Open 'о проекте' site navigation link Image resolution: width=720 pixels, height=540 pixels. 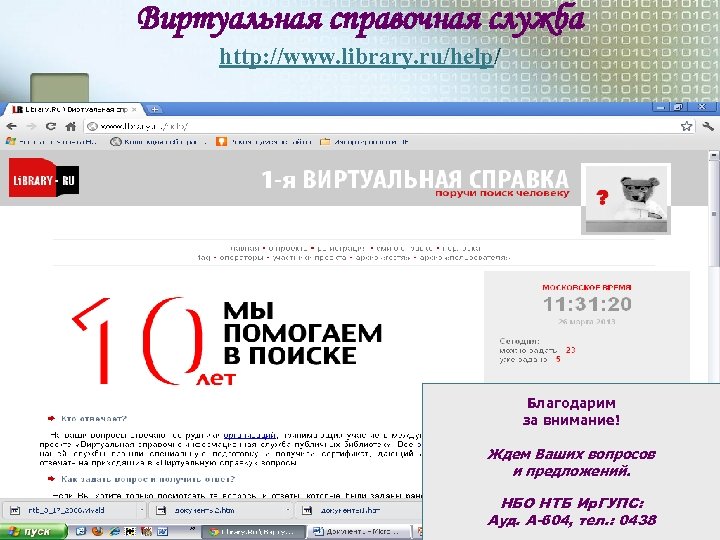(287, 248)
